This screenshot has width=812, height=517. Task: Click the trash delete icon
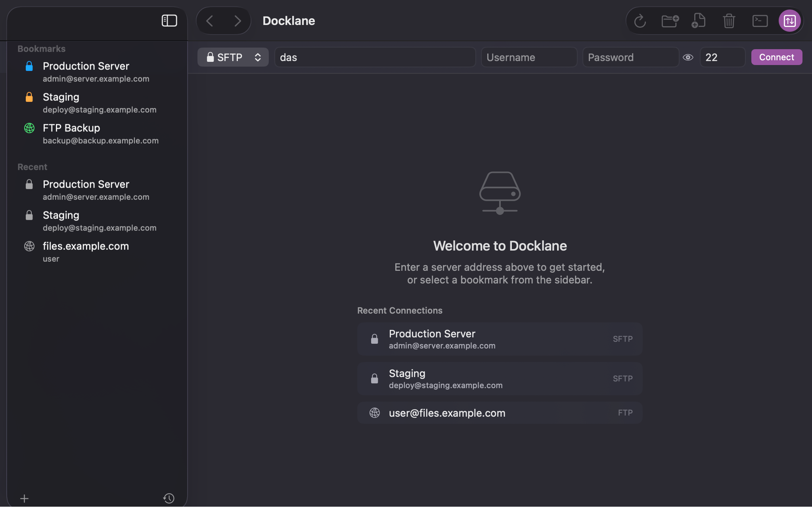point(729,21)
